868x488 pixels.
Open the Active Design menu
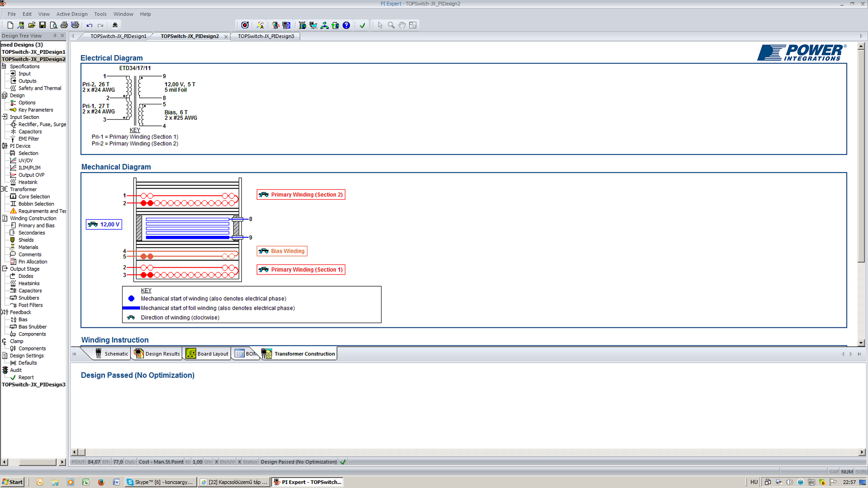tap(72, 14)
